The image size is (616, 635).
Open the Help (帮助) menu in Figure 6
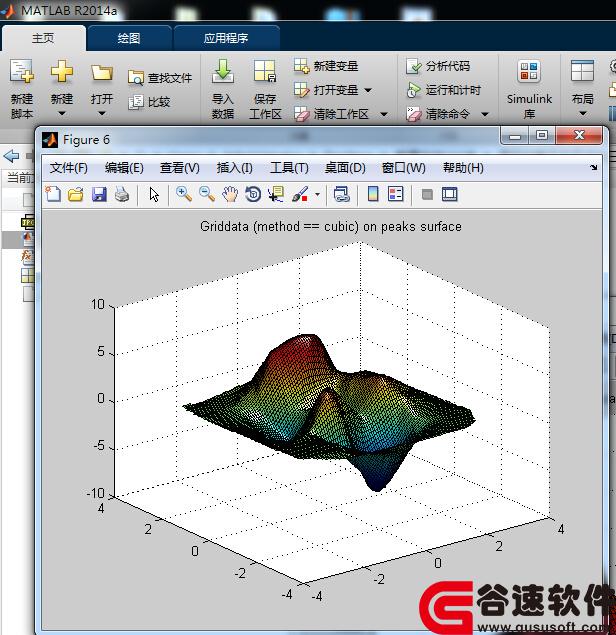point(463,168)
